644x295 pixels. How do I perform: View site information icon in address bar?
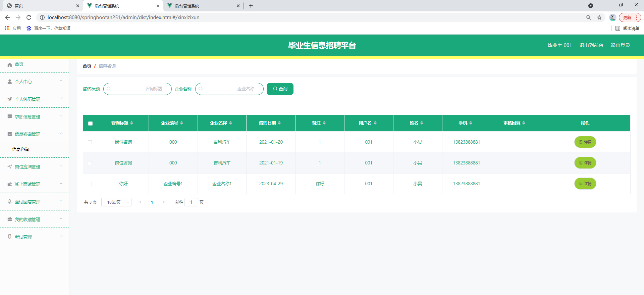coord(42,17)
